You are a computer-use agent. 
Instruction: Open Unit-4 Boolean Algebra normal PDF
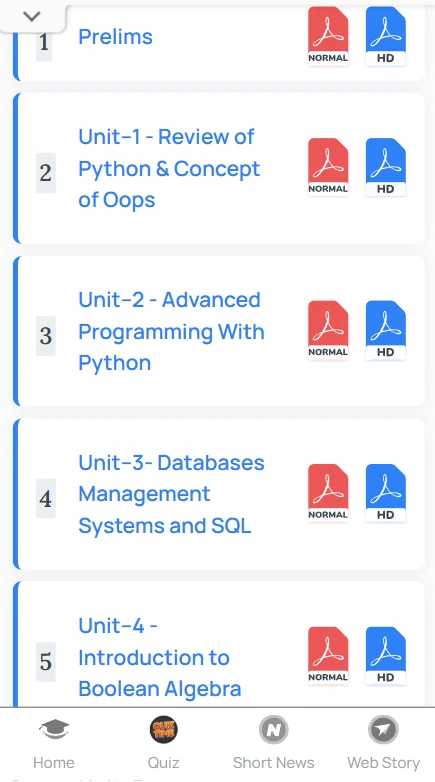point(328,656)
